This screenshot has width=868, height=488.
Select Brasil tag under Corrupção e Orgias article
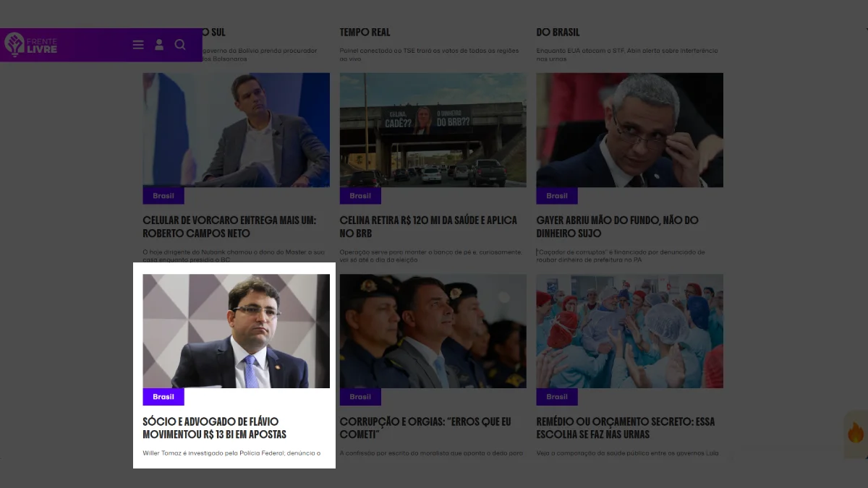pyautogui.click(x=360, y=397)
